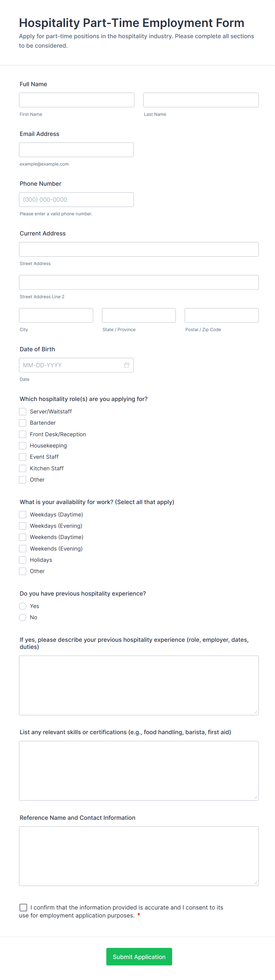Click the Email Address text box

point(76,150)
